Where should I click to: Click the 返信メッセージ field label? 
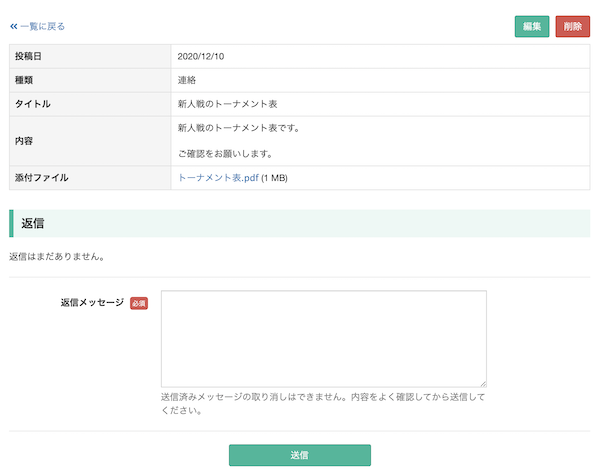click(92, 303)
